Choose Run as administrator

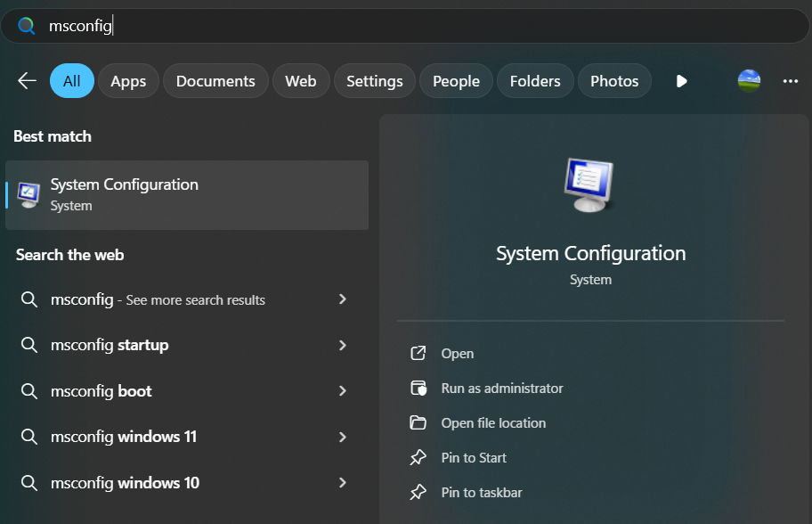coord(502,389)
